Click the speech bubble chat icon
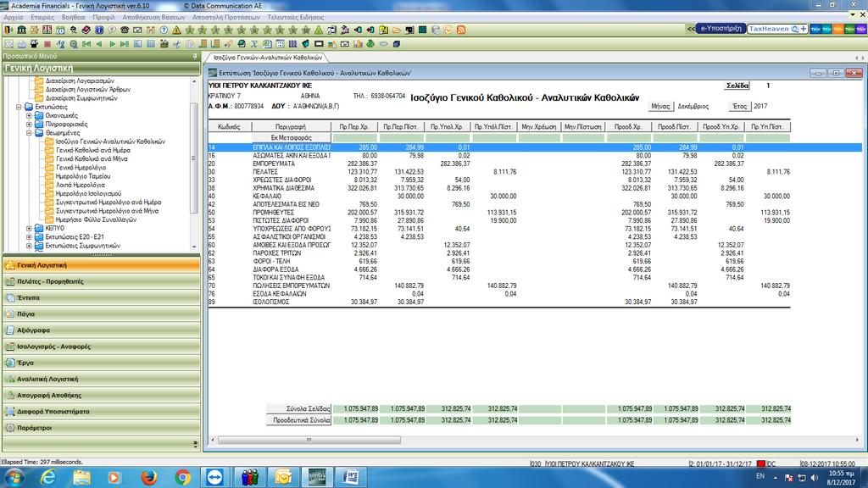The width and height of the screenshot is (868, 488). tap(112, 30)
